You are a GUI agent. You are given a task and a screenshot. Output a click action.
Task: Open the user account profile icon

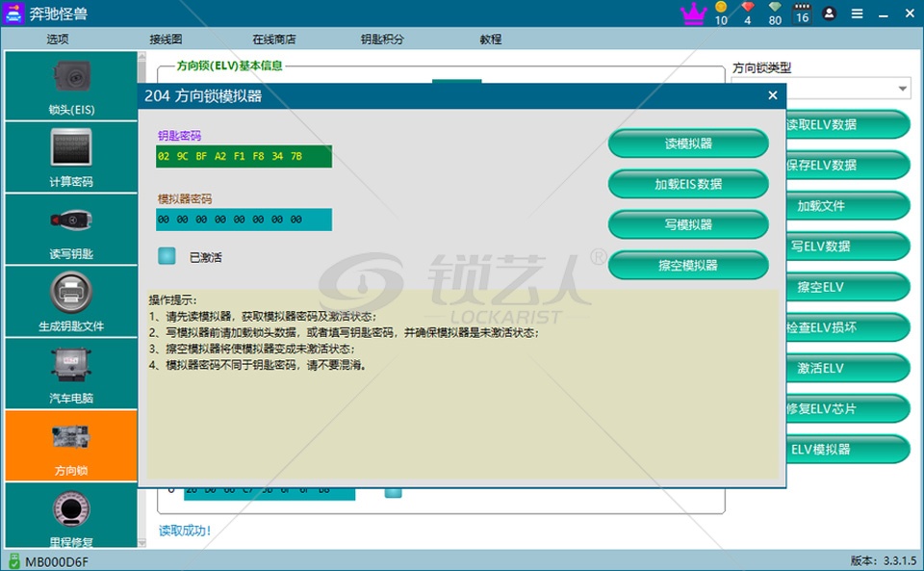pos(829,13)
